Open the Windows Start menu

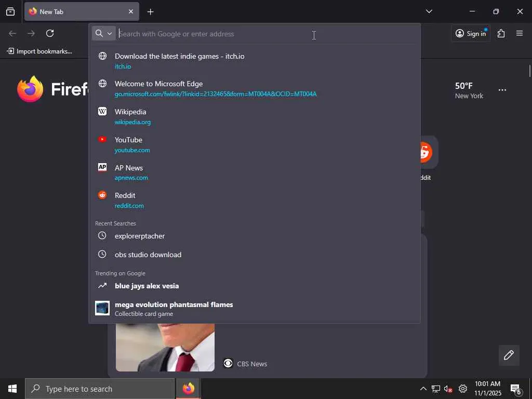[12, 389]
